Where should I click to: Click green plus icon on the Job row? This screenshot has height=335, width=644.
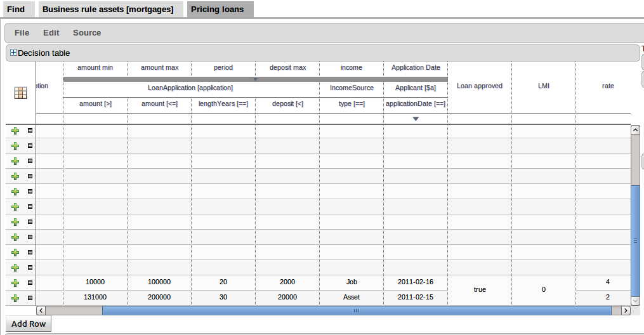tap(16, 283)
